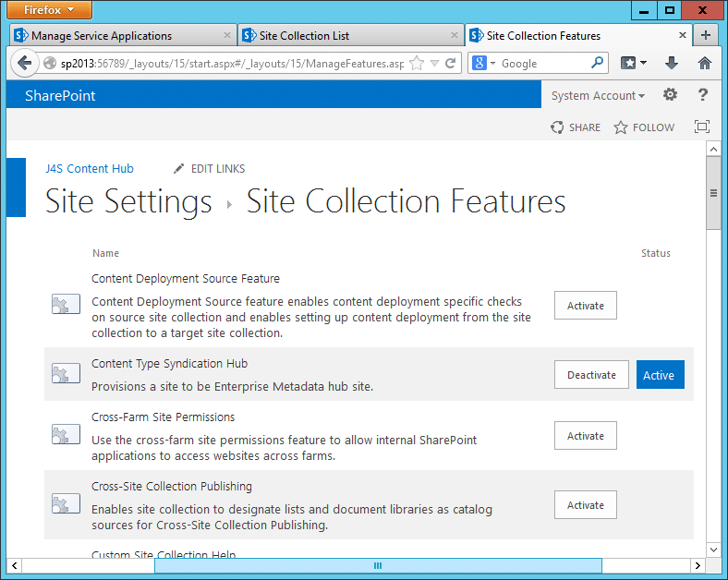Screen dimensions: 728x580
Task: Click Cross-Site Collection Publishing feature icon
Action: 66,503
